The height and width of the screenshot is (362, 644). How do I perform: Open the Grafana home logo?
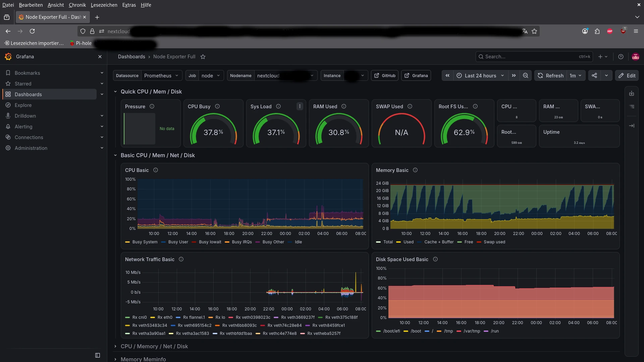[x=8, y=57]
